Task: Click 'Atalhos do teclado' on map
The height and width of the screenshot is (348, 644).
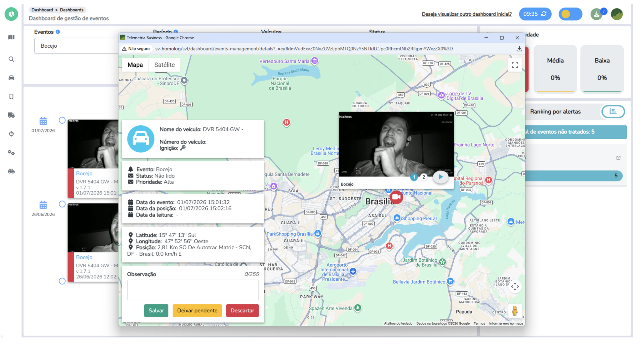Action: [398, 323]
